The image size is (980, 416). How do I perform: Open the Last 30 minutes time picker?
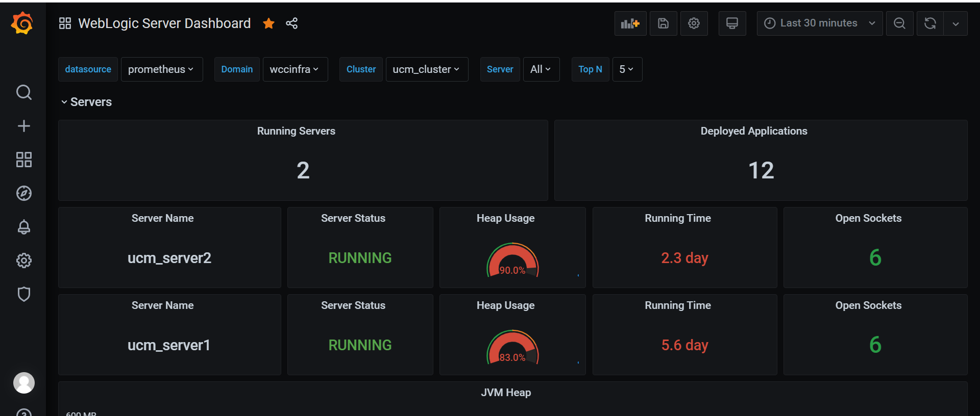820,23
